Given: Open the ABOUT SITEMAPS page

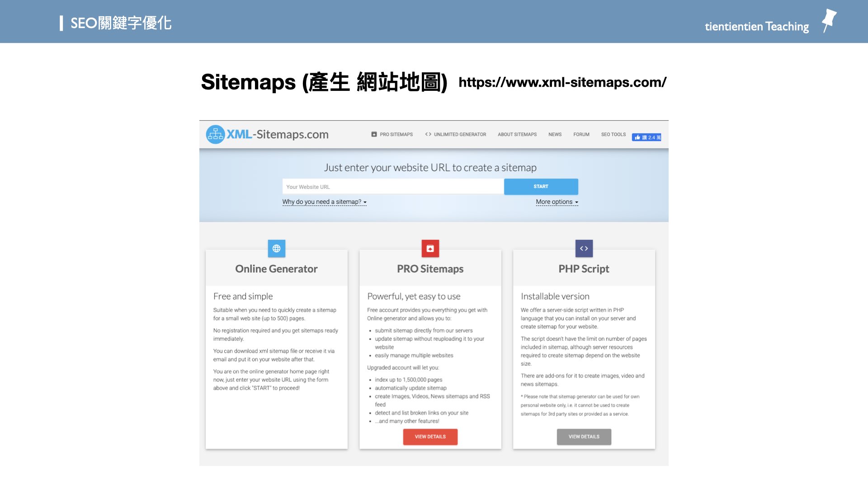Looking at the screenshot, I should [517, 134].
